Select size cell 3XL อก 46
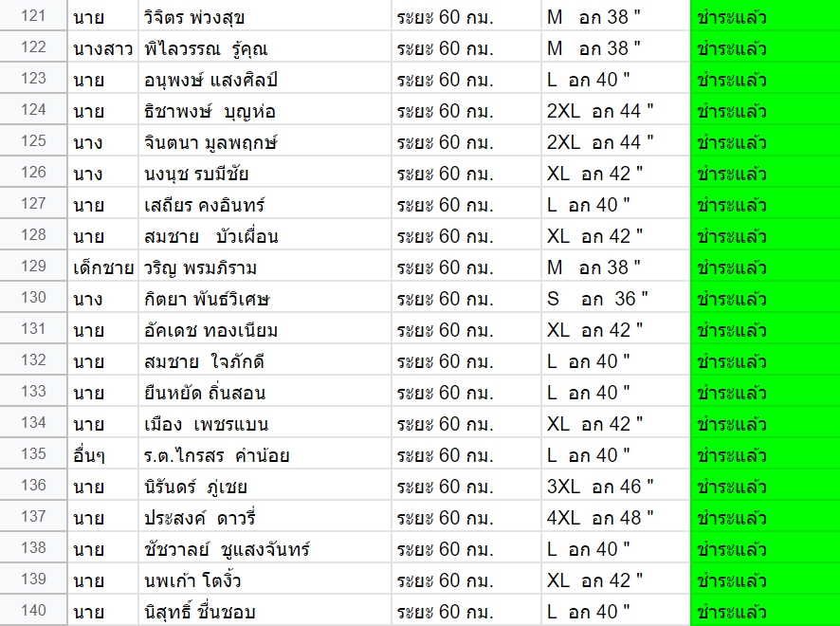This screenshot has height=626, width=840. (x=615, y=485)
